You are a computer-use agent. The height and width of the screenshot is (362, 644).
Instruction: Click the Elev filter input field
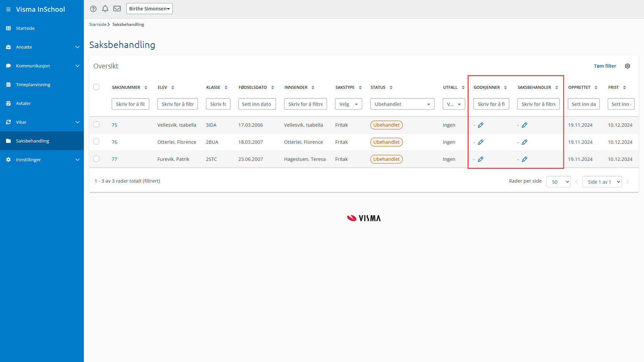pos(177,104)
